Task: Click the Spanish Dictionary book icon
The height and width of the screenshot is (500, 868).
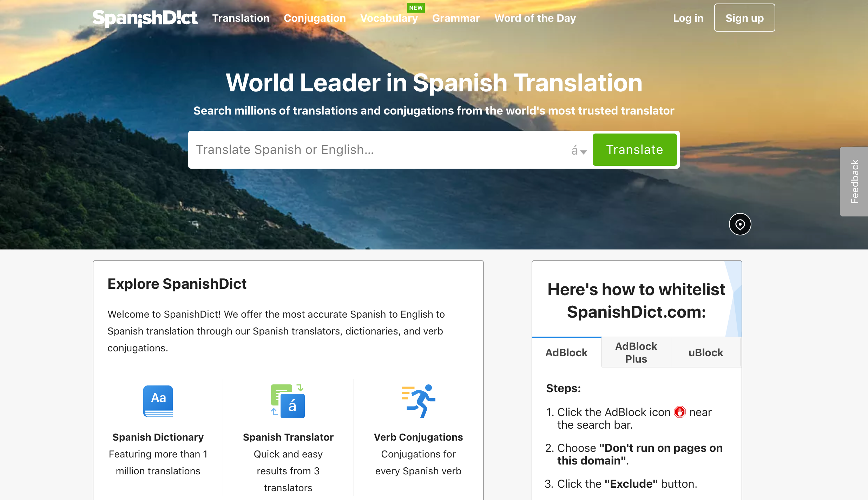Action: (x=158, y=401)
